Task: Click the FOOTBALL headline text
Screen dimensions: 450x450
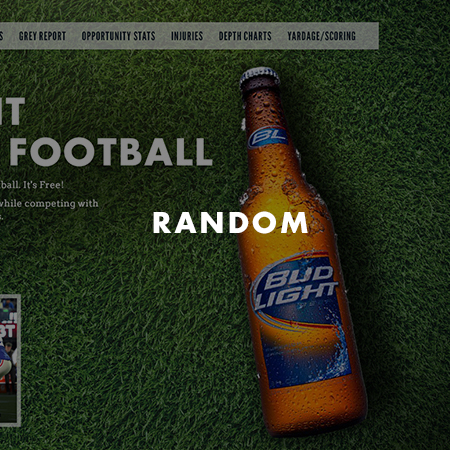Action: [111, 152]
